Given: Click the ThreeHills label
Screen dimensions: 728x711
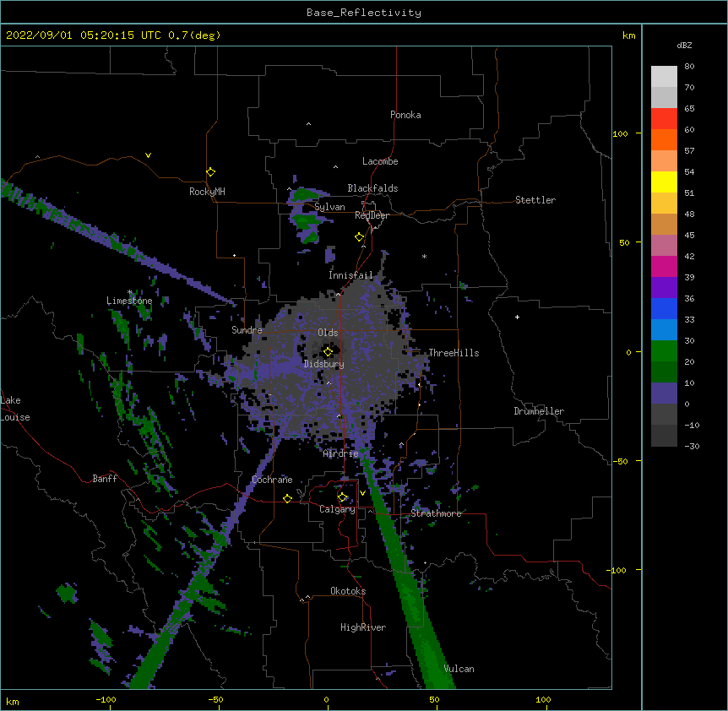Looking at the screenshot, I should click(454, 353).
